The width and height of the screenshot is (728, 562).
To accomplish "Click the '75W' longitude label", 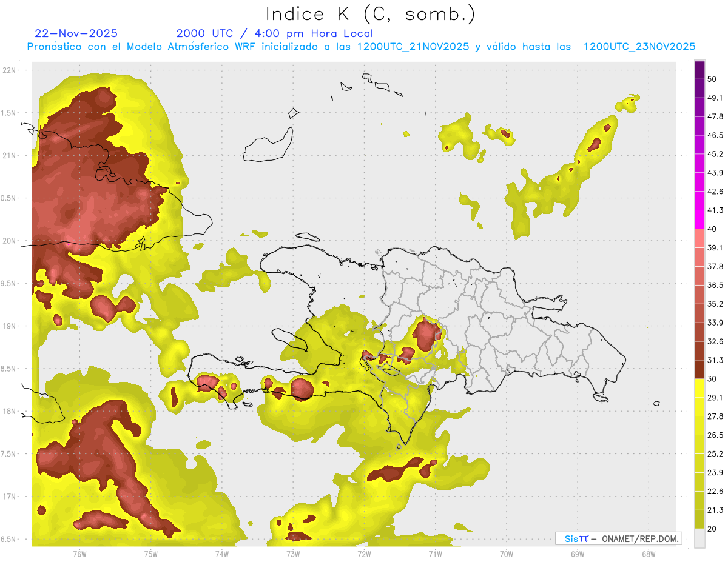I will (150, 554).
